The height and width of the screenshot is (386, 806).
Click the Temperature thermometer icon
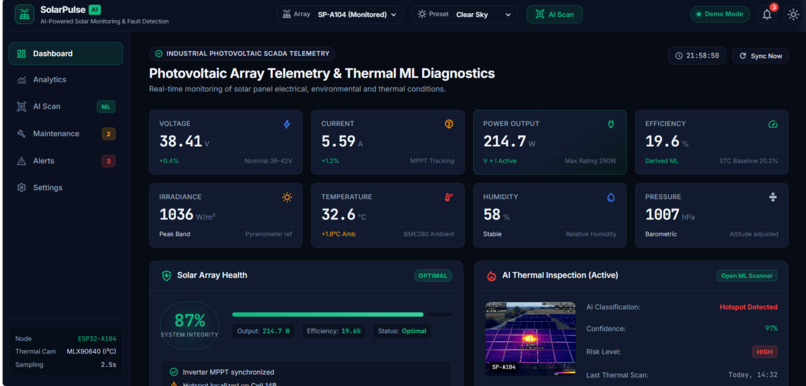[x=449, y=197]
